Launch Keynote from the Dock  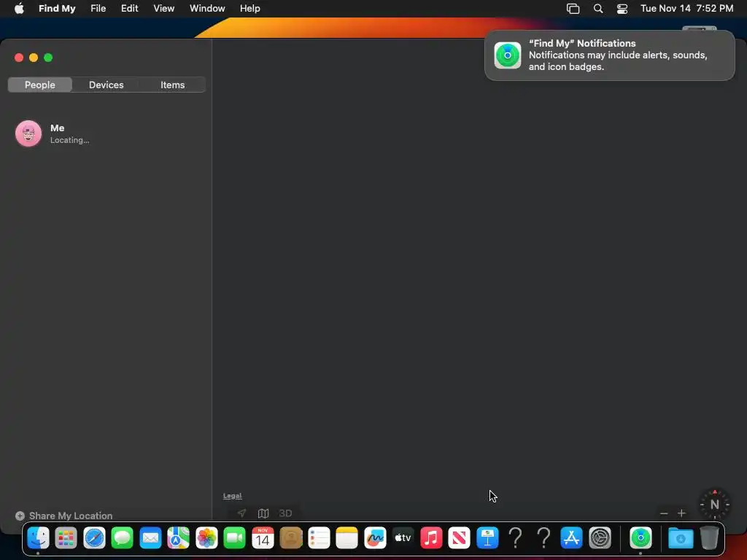click(487, 538)
